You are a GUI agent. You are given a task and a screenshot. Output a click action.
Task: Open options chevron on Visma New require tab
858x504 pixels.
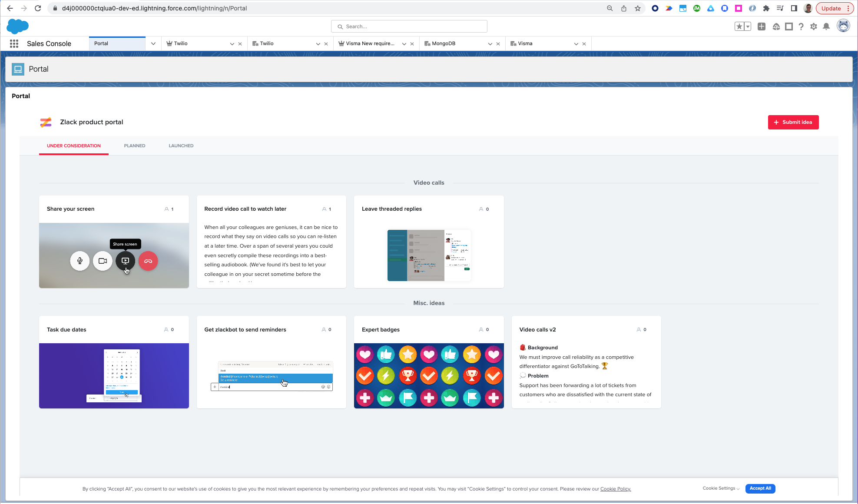coord(404,44)
